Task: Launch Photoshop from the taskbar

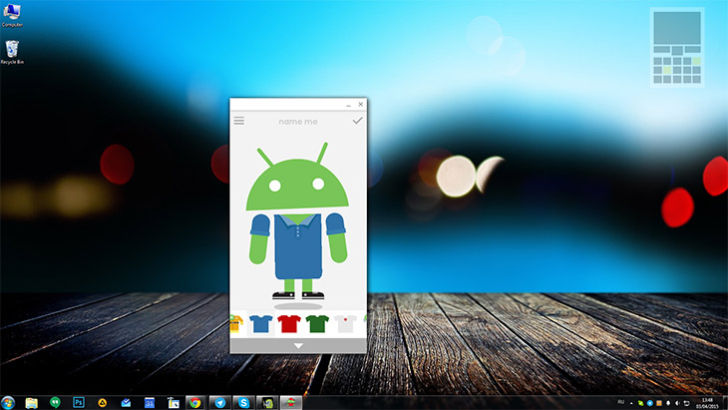Action: click(78, 403)
